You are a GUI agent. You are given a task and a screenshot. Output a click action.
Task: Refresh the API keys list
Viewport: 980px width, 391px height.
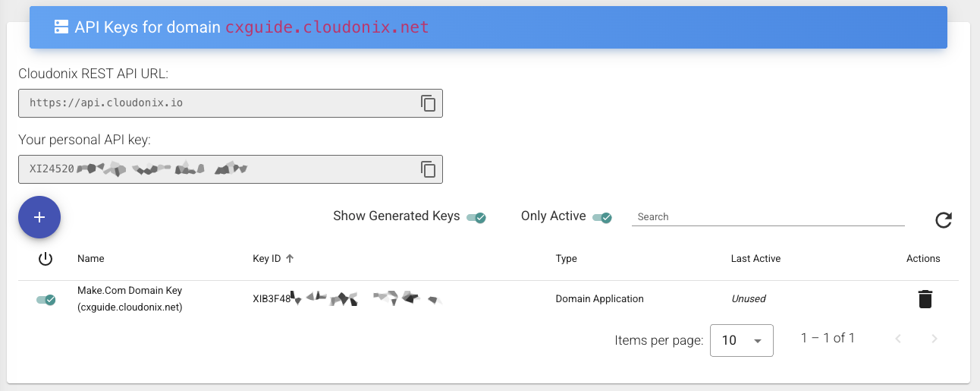click(943, 220)
